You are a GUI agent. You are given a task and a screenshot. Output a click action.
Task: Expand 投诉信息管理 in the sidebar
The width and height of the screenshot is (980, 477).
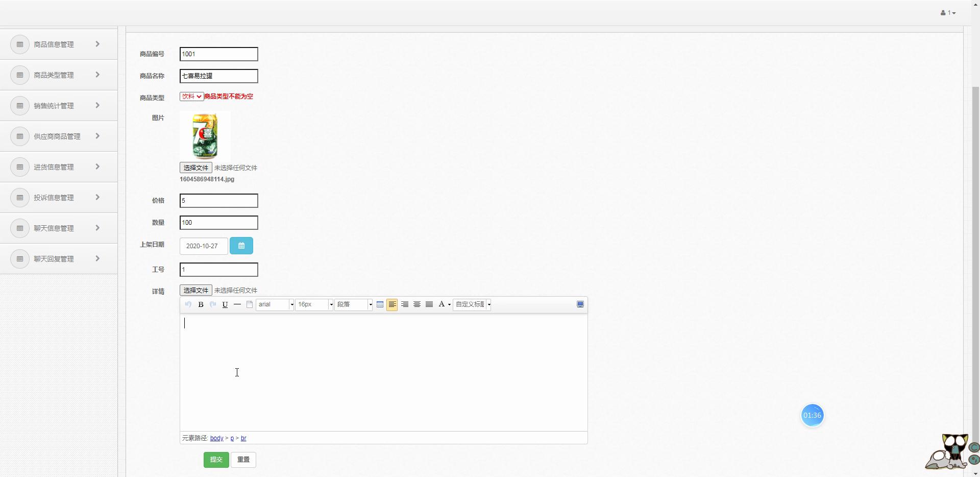pos(59,198)
